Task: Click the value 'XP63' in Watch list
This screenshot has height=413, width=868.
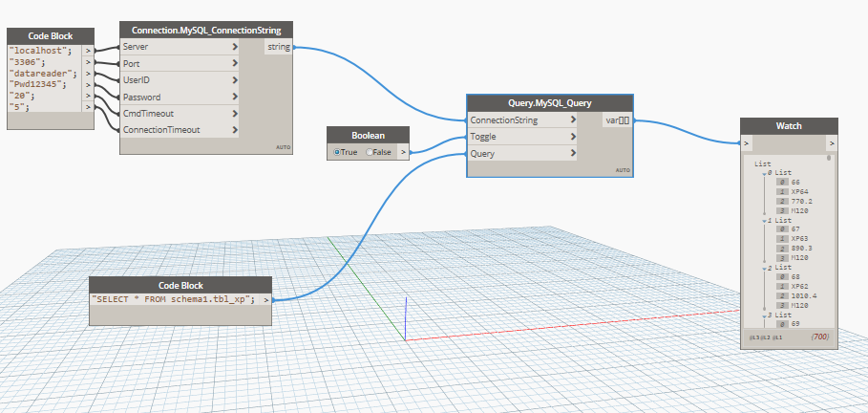Action: coord(800,239)
